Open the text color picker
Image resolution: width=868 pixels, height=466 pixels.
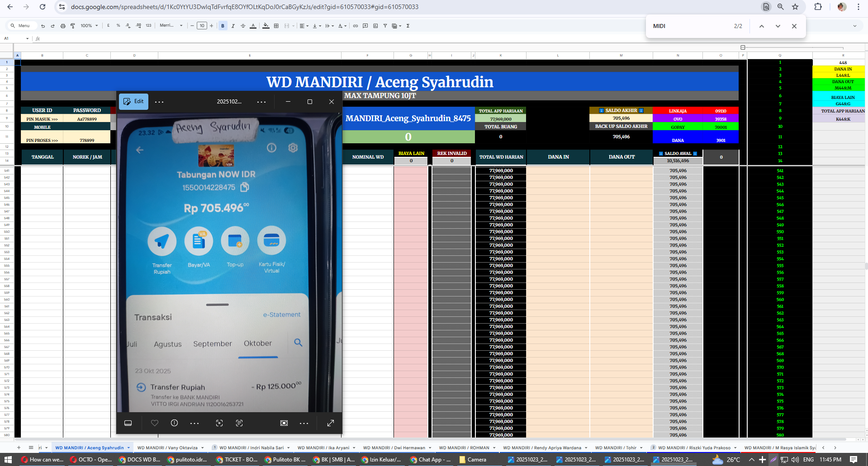tap(253, 26)
